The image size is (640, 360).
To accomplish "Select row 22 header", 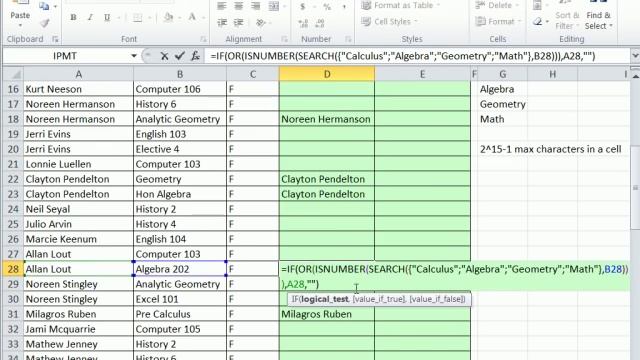I will point(13,179).
